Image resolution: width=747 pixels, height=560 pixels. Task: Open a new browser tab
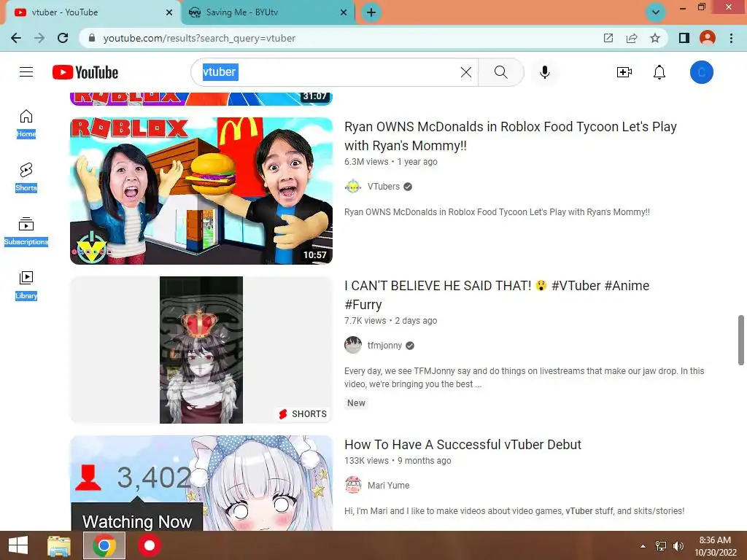[x=371, y=12]
